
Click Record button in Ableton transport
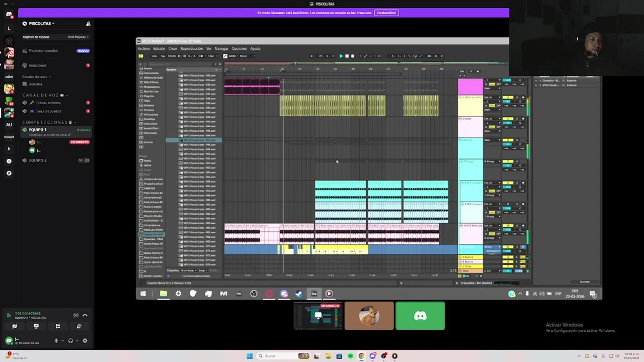pos(352,56)
